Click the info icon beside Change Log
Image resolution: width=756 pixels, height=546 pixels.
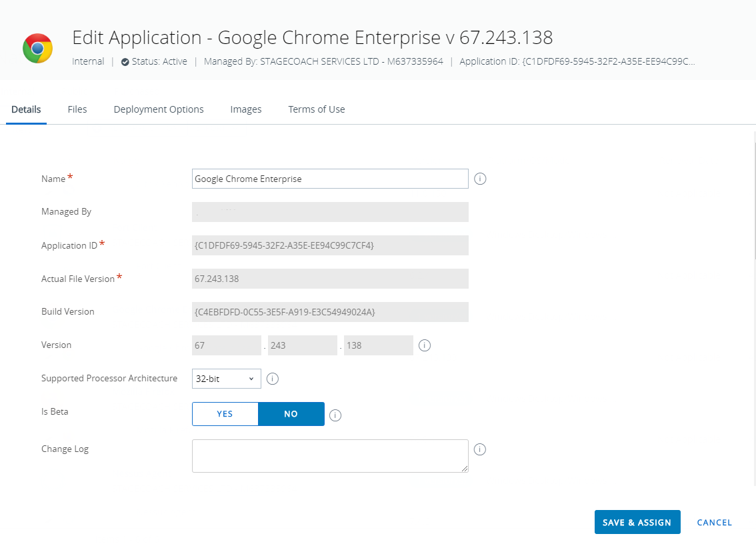[x=480, y=449]
